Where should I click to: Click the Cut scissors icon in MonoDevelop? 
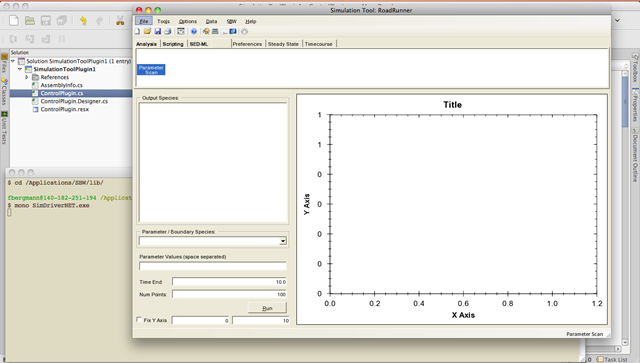[120, 20]
